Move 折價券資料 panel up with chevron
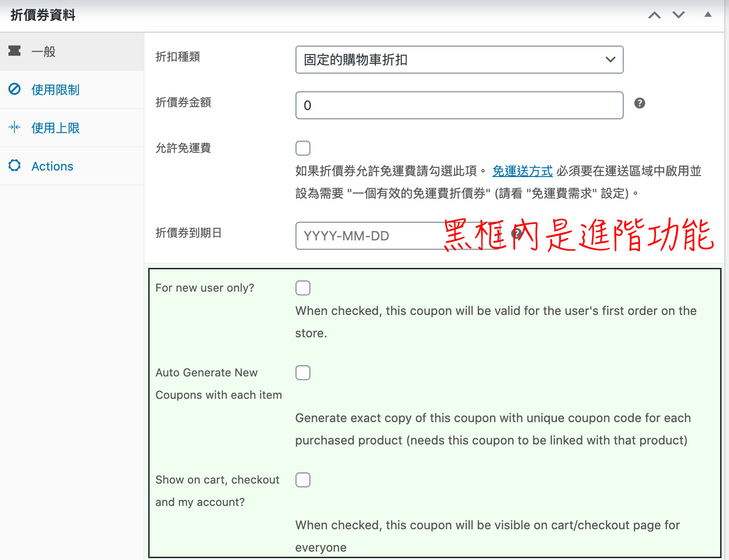This screenshot has height=560, width=729. click(654, 15)
